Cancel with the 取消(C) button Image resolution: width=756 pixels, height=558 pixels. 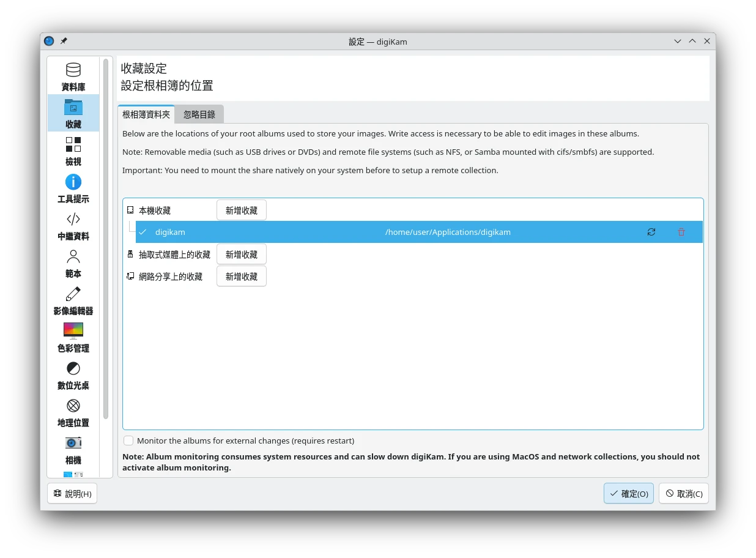pyautogui.click(x=683, y=493)
